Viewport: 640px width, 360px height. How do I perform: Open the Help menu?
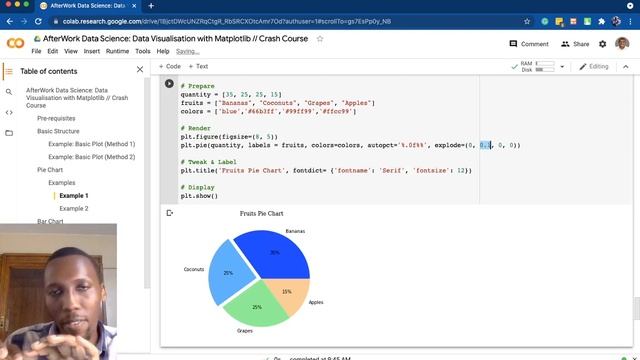click(163, 51)
